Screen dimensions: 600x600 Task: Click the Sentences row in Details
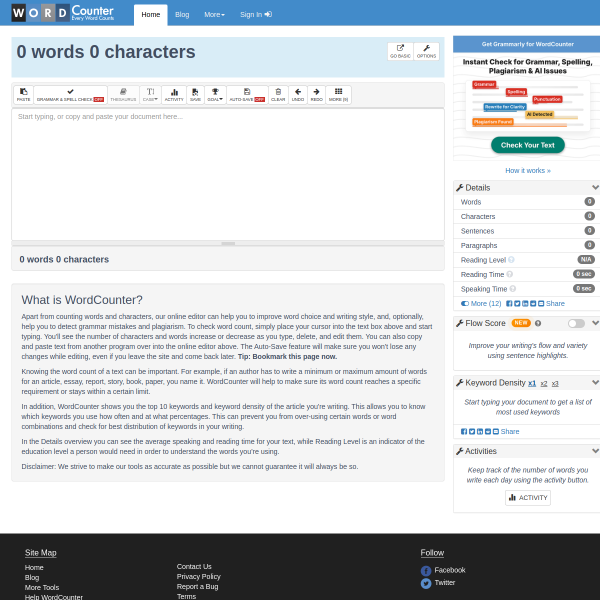(527, 231)
